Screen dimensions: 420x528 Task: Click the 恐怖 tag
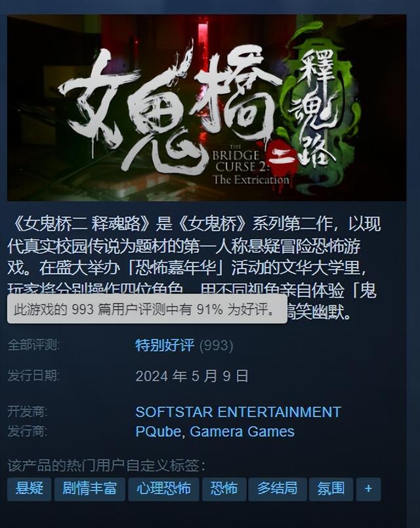[x=224, y=489]
